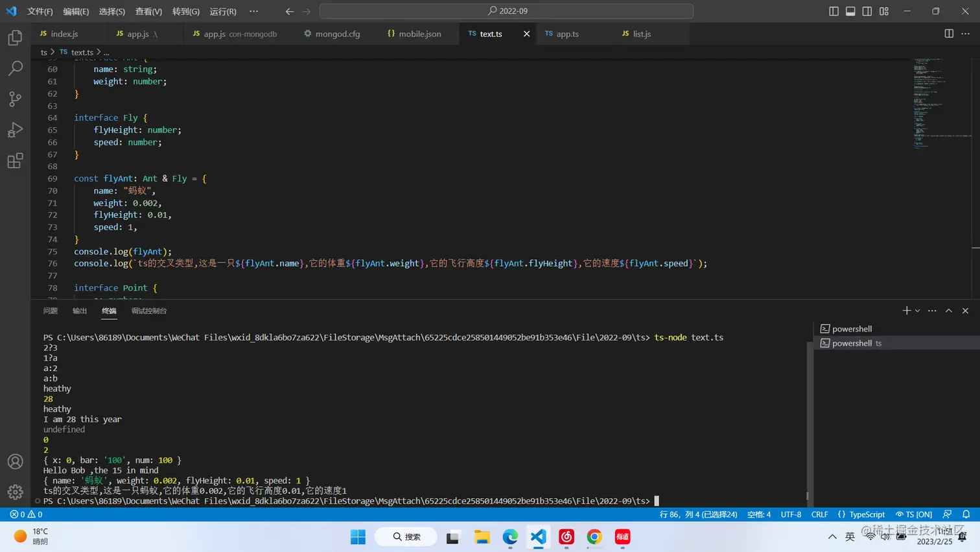Open Microsoft Edge from taskbar
Screen dimensions: 980x552
pos(510,537)
